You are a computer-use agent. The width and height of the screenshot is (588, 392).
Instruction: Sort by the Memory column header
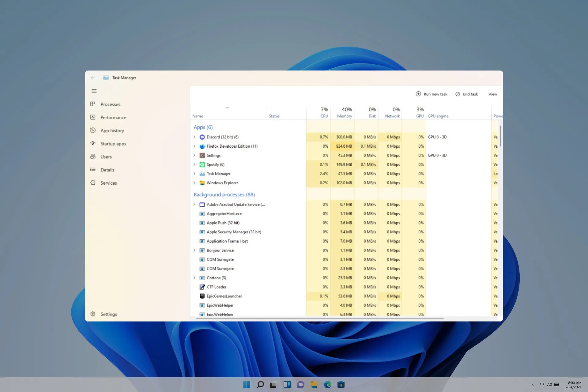point(342,113)
